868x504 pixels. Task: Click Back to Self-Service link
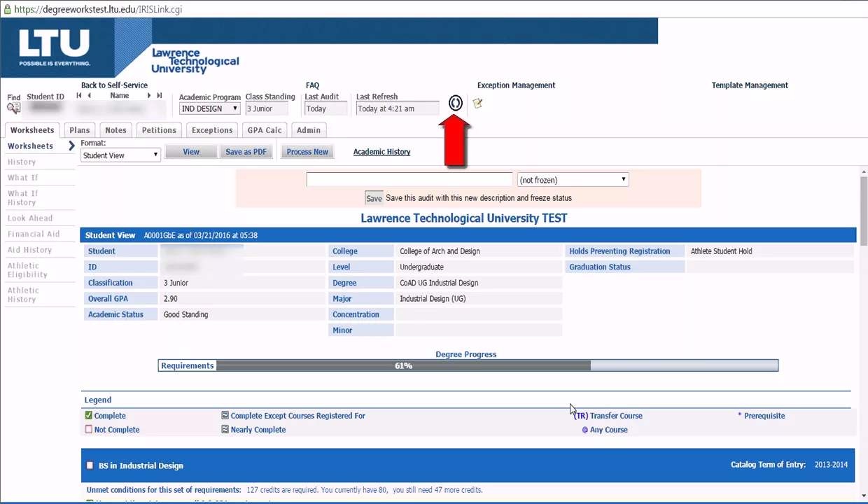pyautogui.click(x=114, y=85)
